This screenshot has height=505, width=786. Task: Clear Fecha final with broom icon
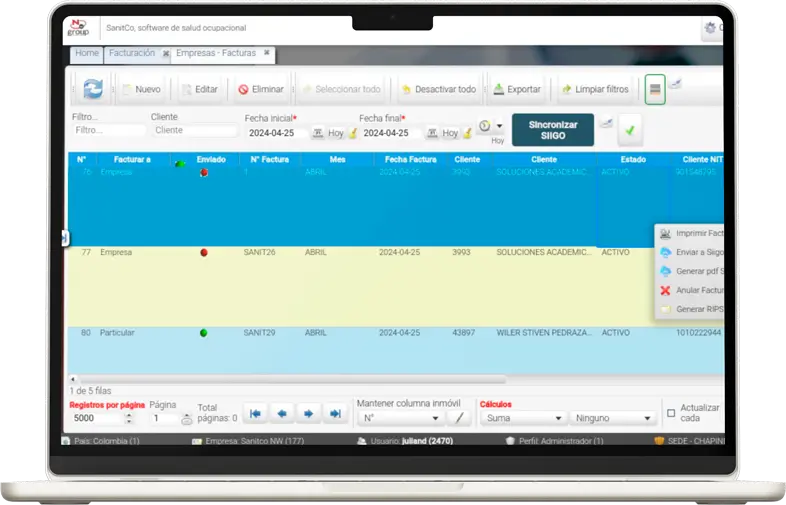[x=468, y=133]
